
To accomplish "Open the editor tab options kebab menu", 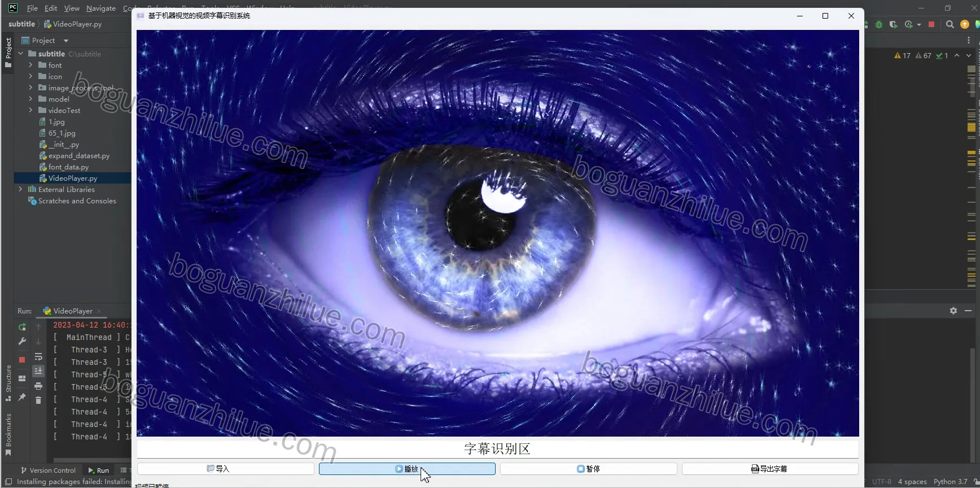I will 969,40.
